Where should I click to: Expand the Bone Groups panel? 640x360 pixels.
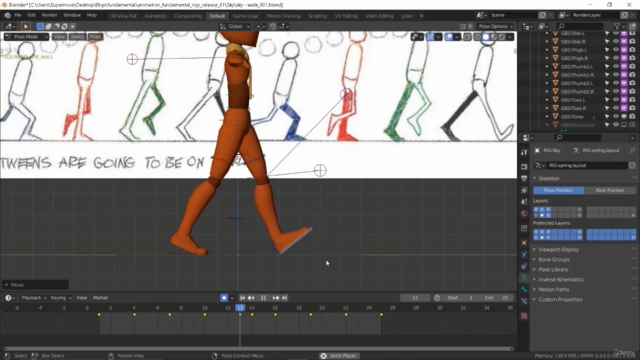click(553, 260)
